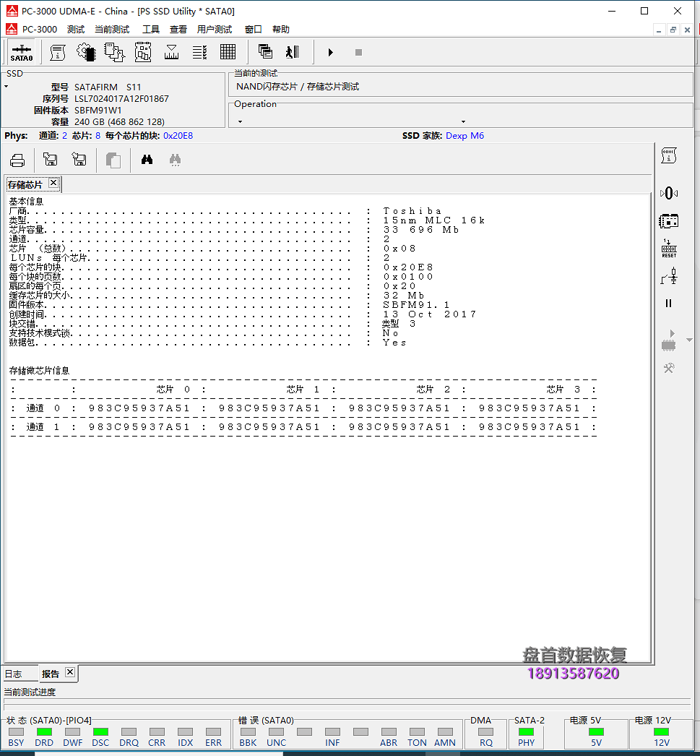Image resolution: width=700 pixels, height=756 pixels.
Task: Click the RESET counter icon
Action: click(669, 249)
